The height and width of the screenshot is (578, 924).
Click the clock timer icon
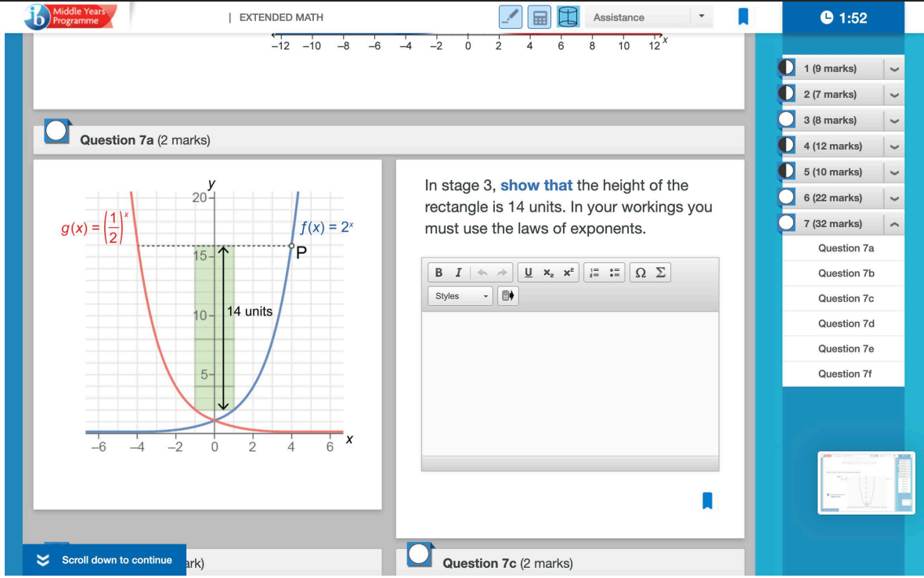827,18
